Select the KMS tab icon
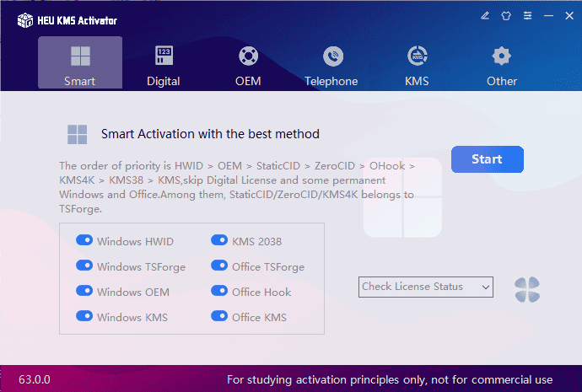 [418, 56]
